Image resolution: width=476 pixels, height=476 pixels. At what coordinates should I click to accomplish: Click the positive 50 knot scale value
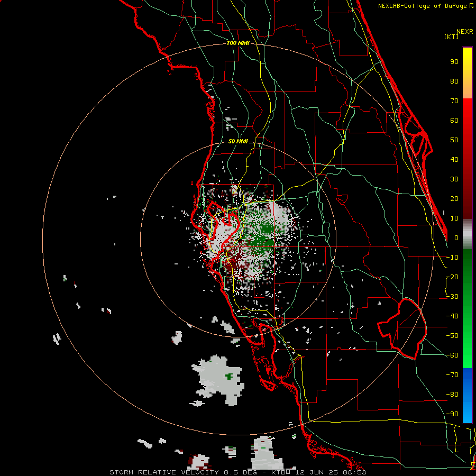(454, 140)
